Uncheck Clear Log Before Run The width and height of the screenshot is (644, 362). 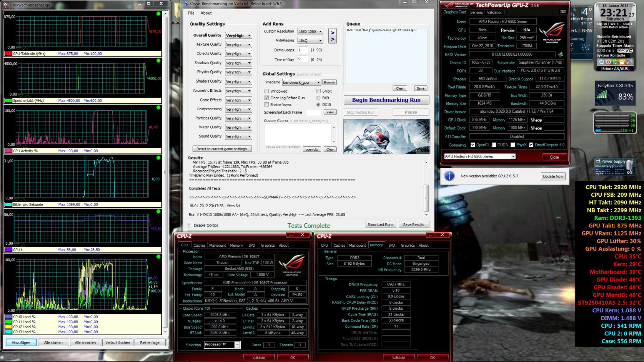266,98
